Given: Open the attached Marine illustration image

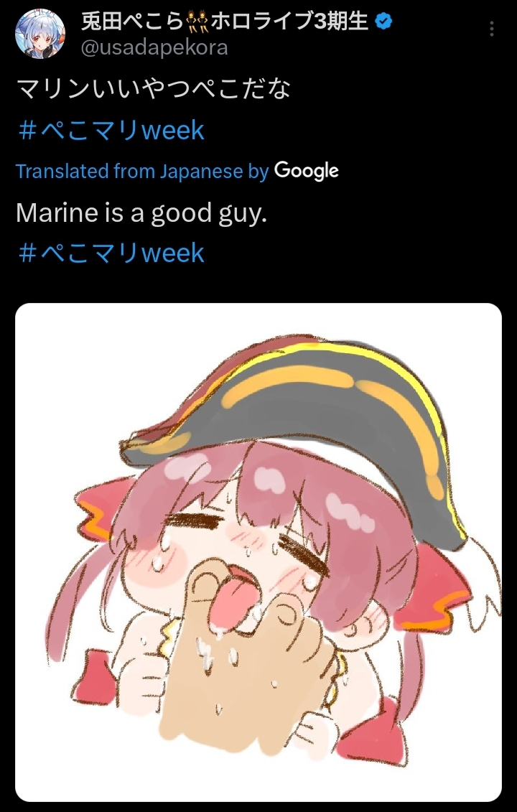Looking at the screenshot, I should click(x=258, y=552).
